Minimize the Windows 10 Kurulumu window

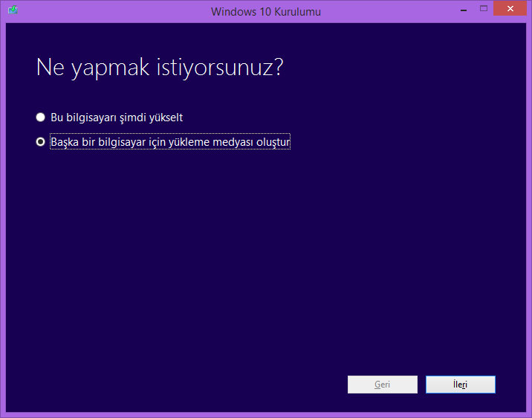(x=464, y=10)
